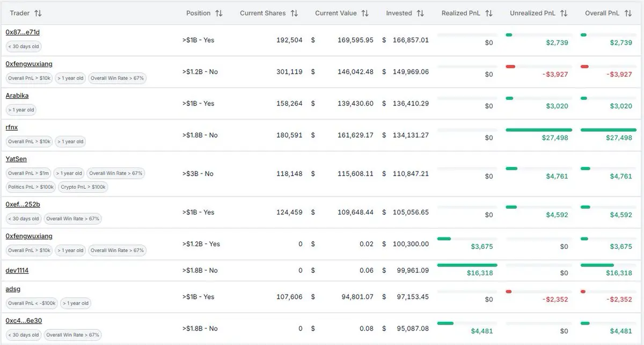Click realized PnL $3,675

[x=482, y=246]
